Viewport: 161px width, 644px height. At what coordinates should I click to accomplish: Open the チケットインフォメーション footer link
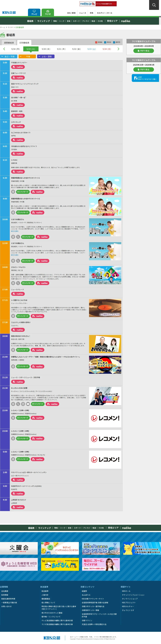(x=133, y=595)
